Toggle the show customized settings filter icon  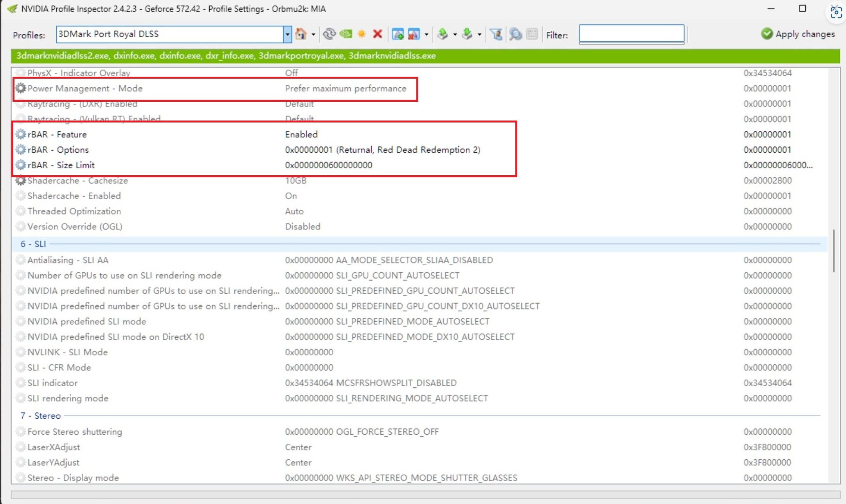[497, 34]
